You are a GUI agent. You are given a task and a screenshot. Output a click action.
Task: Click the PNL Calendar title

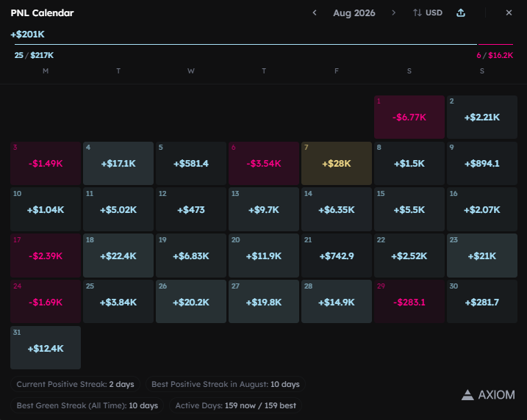pos(42,12)
